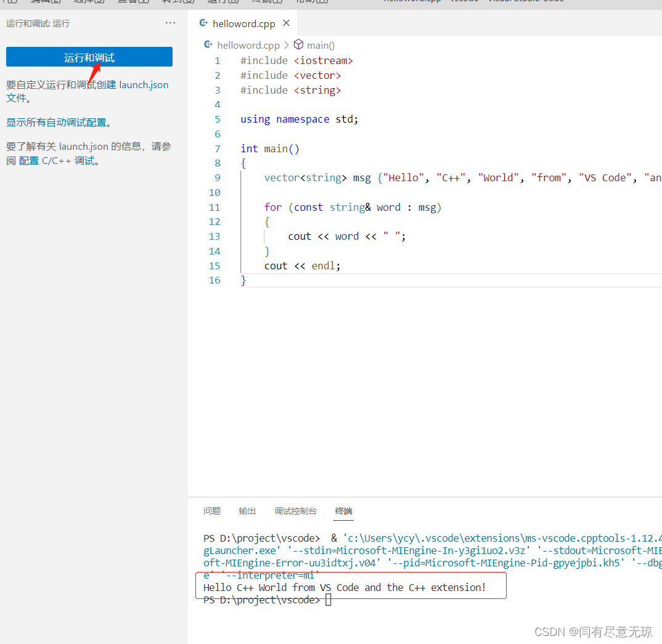Click the text 'using namespace std;'
The height and width of the screenshot is (644, 662).
[300, 120]
